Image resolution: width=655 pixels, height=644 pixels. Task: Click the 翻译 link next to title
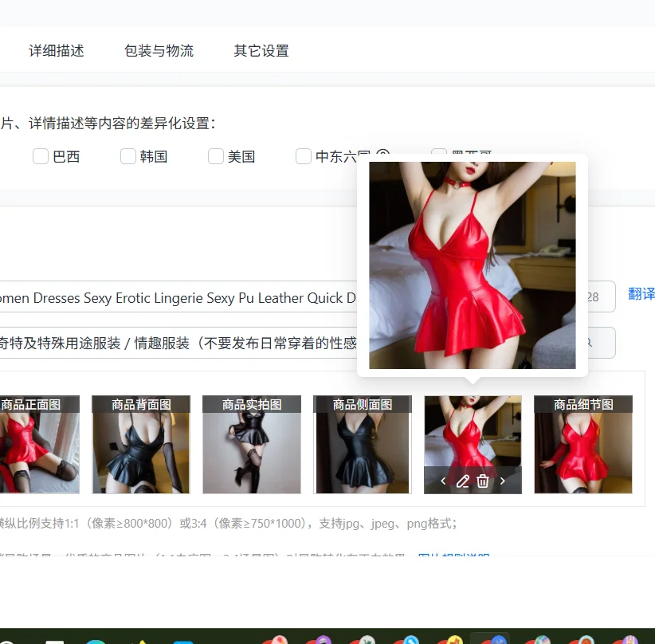point(641,293)
